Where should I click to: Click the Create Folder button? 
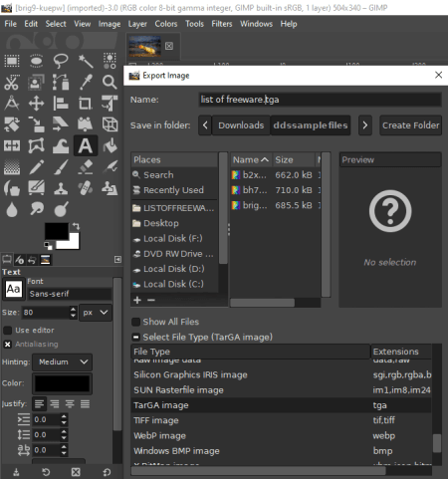click(x=410, y=125)
